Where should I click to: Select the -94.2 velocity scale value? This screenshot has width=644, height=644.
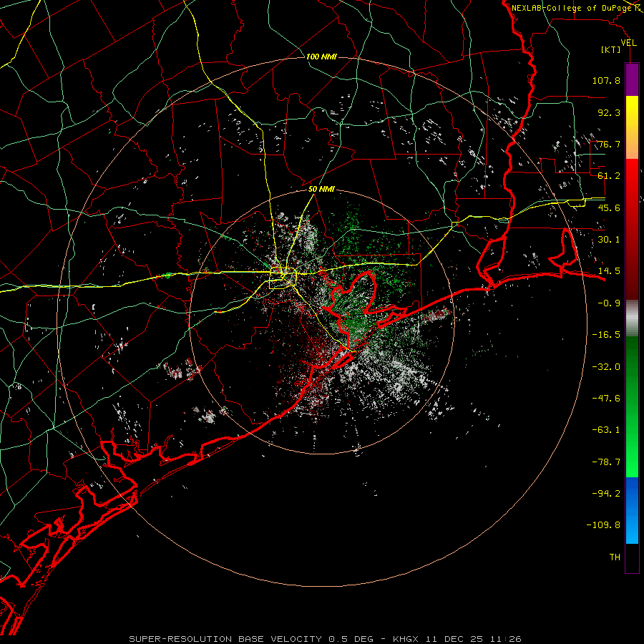[x=606, y=494]
